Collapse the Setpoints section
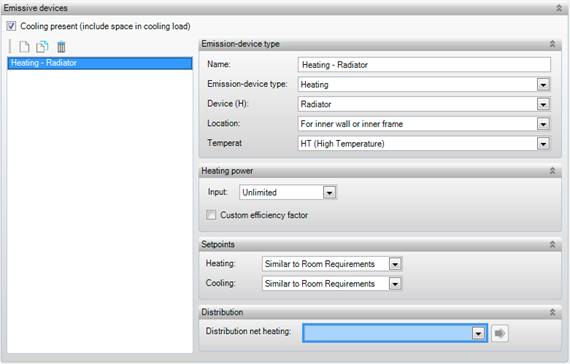 point(552,244)
